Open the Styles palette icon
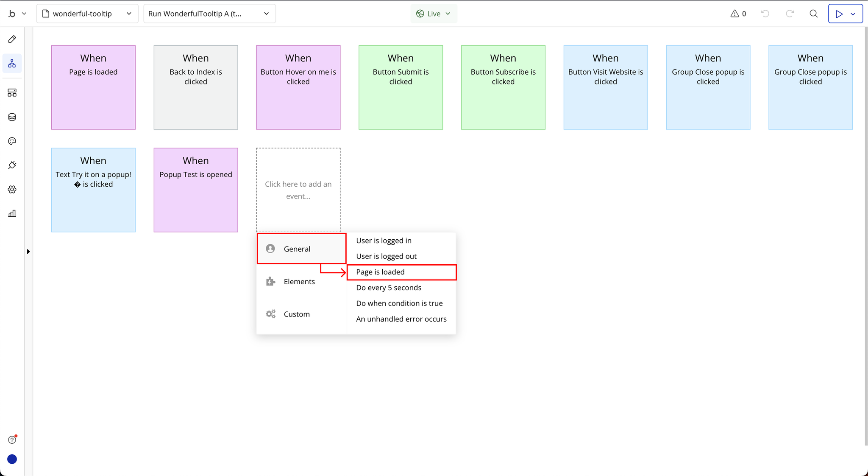This screenshot has height=476, width=868. [x=12, y=141]
